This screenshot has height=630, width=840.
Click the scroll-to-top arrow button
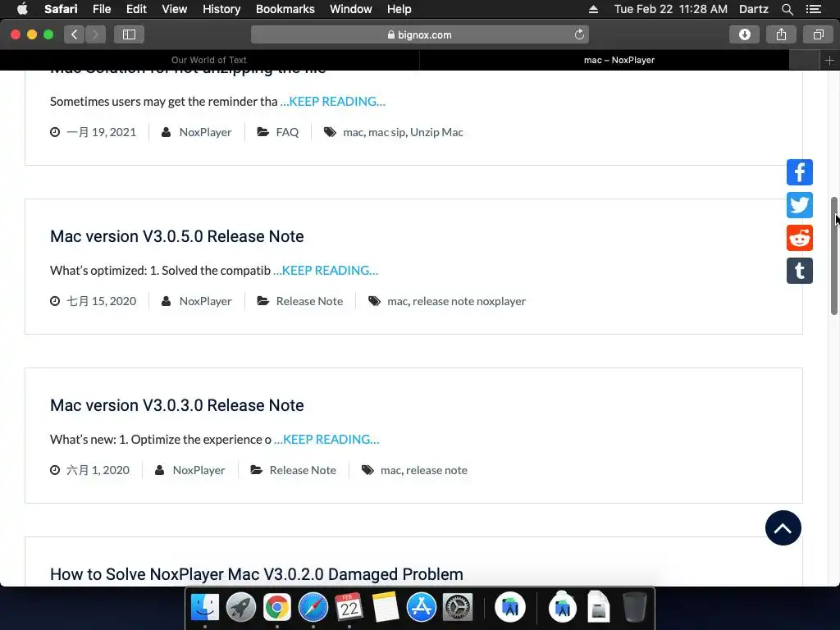pyautogui.click(x=783, y=527)
